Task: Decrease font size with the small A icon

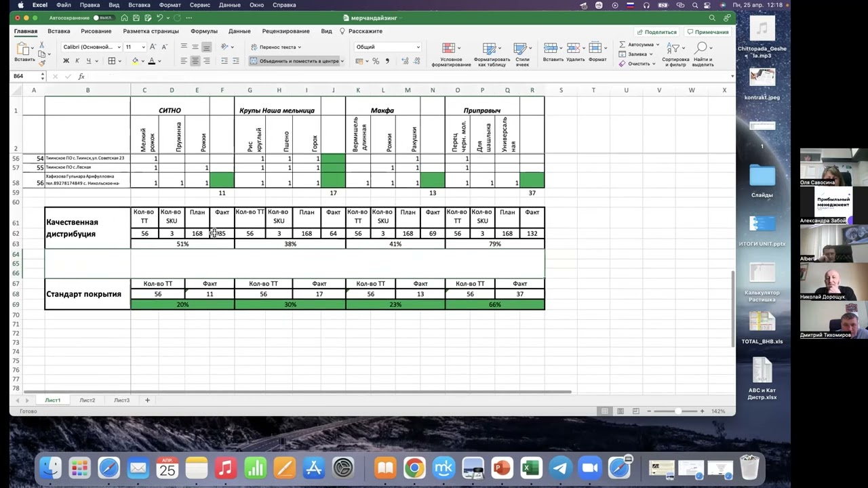Action: [x=165, y=47]
